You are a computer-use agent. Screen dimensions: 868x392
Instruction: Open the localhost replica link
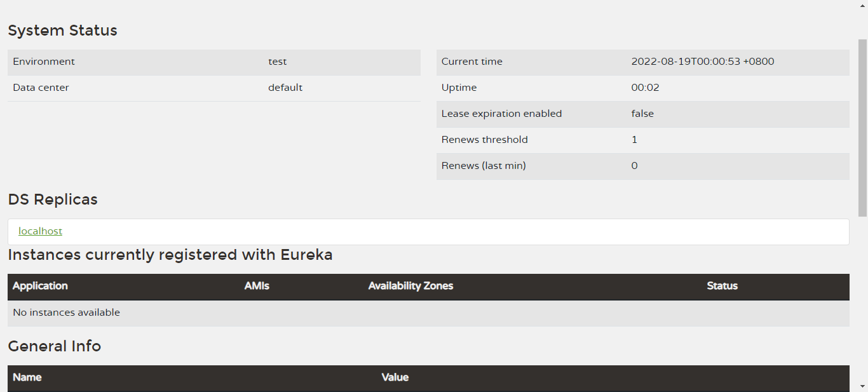point(40,231)
